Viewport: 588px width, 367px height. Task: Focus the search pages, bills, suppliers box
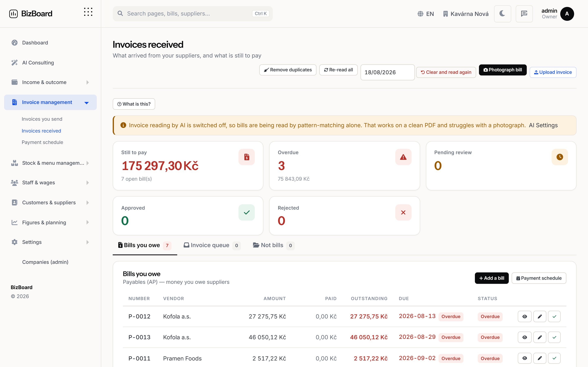point(193,14)
